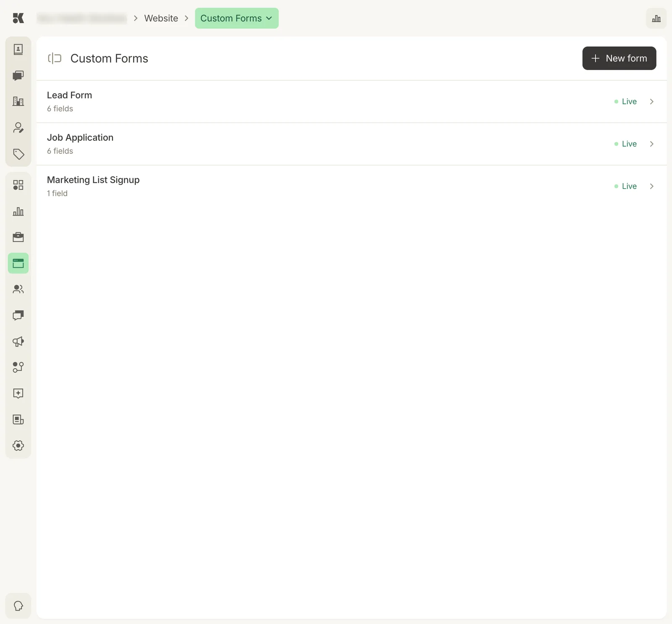Open the briefcase icon in sidebar
This screenshot has height=624, width=672.
tap(18, 237)
